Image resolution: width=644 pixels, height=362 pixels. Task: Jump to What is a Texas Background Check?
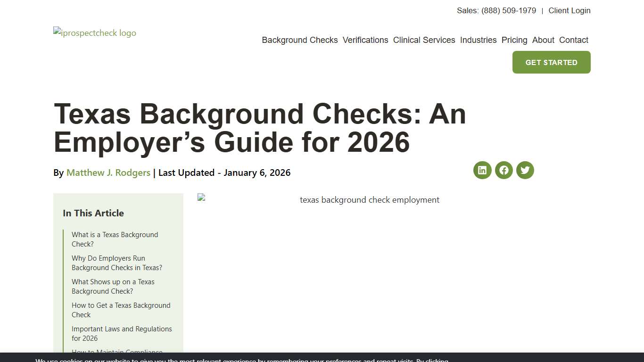click(115, 239)
